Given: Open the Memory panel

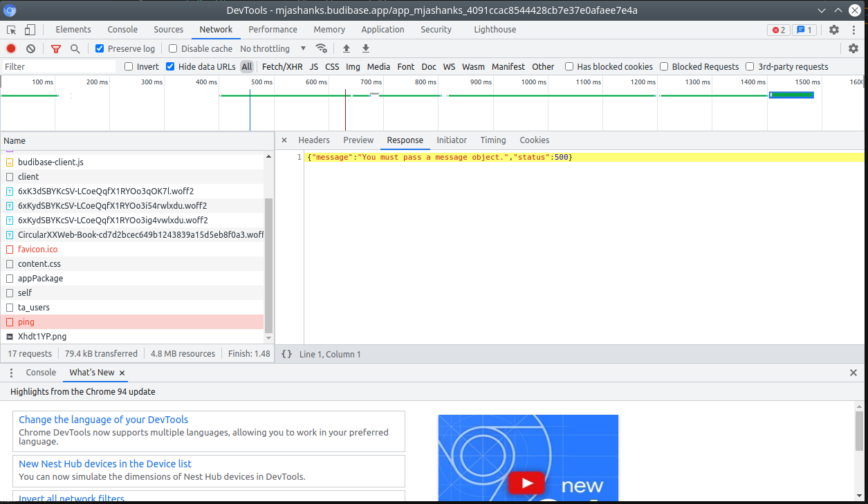Looking at the screenshot, I should pos(329,30).
